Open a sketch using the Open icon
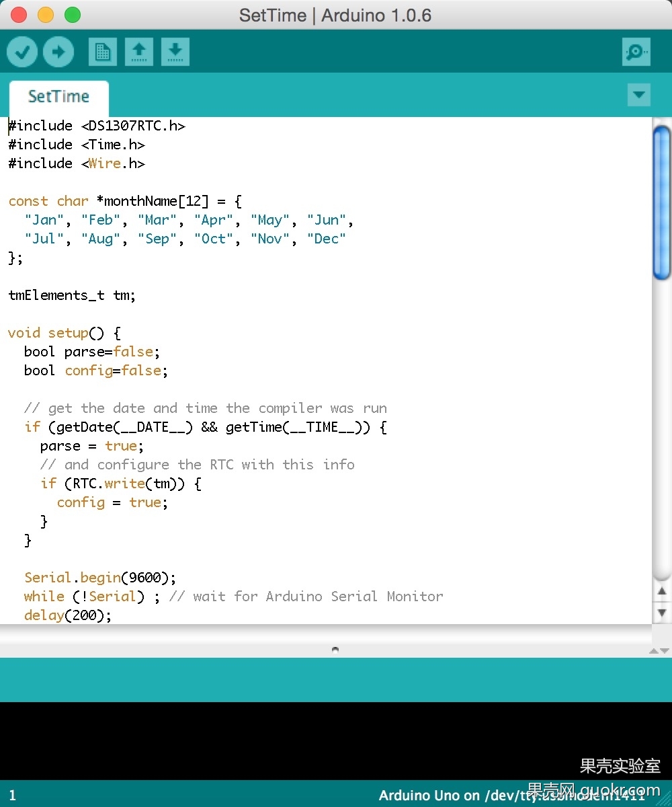This screenshot has width=672, height=807. coord(139,52)
